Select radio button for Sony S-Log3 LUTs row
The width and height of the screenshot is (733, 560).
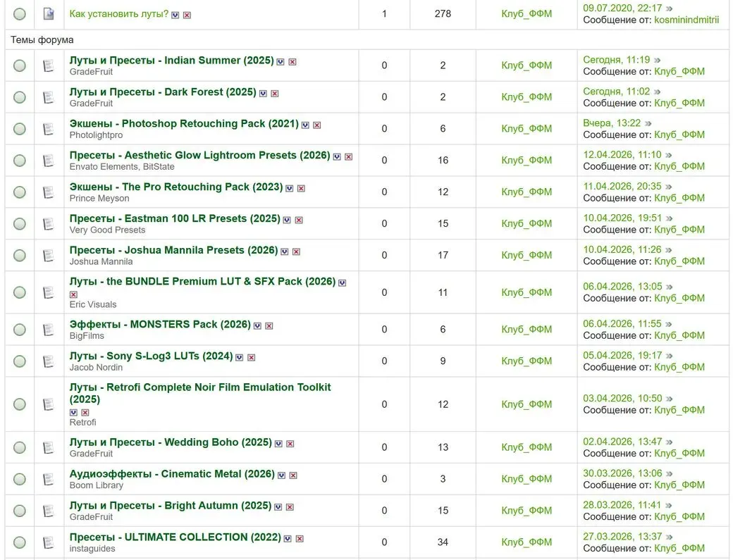tap(20, 361)
